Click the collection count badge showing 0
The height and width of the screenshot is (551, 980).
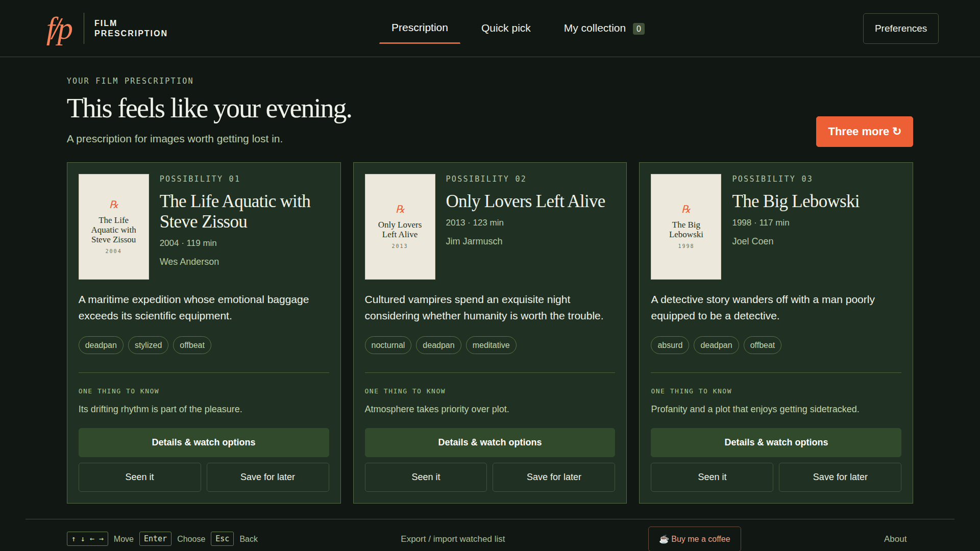click(639, 29)
